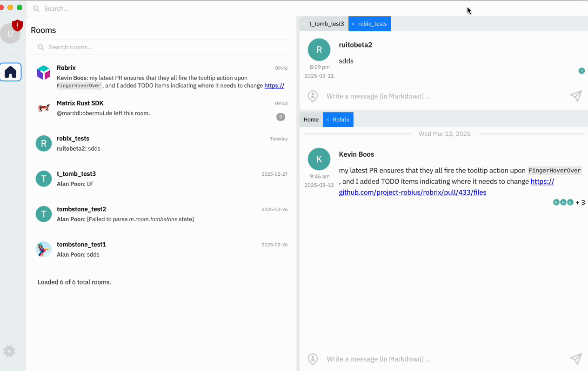Click the Matrix Rust SDK room avatar

[44, 108]
